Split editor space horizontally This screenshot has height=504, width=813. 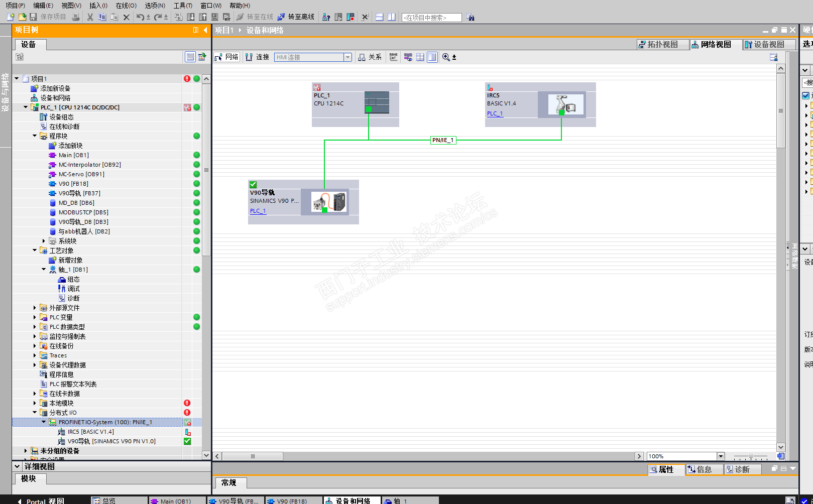coord(380,17)
